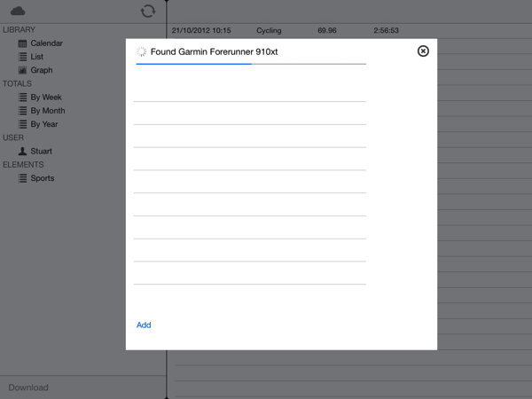
Task: Click the ELEMENTS section header
Action: (x=23, y=165)
